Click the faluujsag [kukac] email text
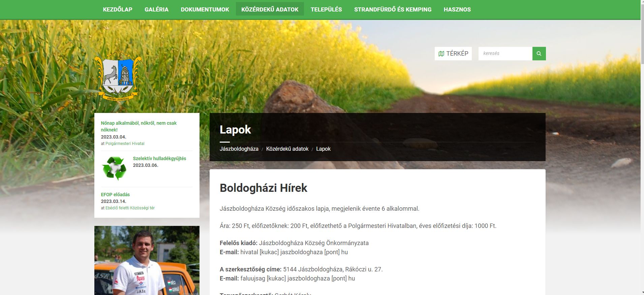This screenshot has height=295, width=644. coord(298,278)
